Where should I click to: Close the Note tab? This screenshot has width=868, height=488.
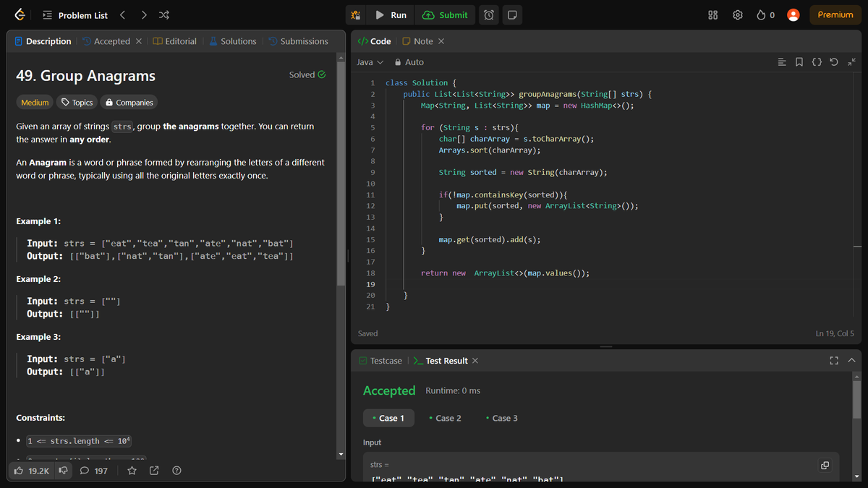click(x=441, y=41)
